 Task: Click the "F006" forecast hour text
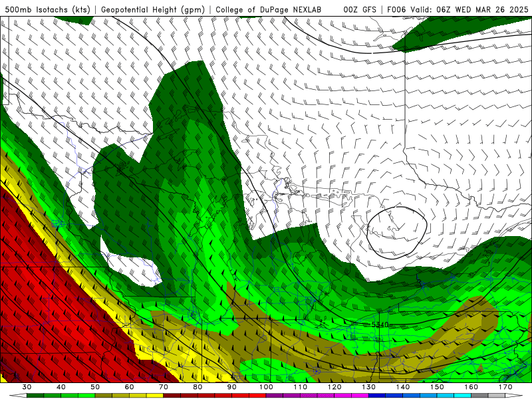coord(396,10)
